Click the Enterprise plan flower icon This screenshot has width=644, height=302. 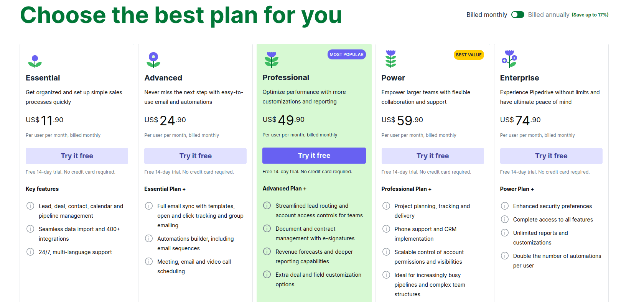pos(509,59)
